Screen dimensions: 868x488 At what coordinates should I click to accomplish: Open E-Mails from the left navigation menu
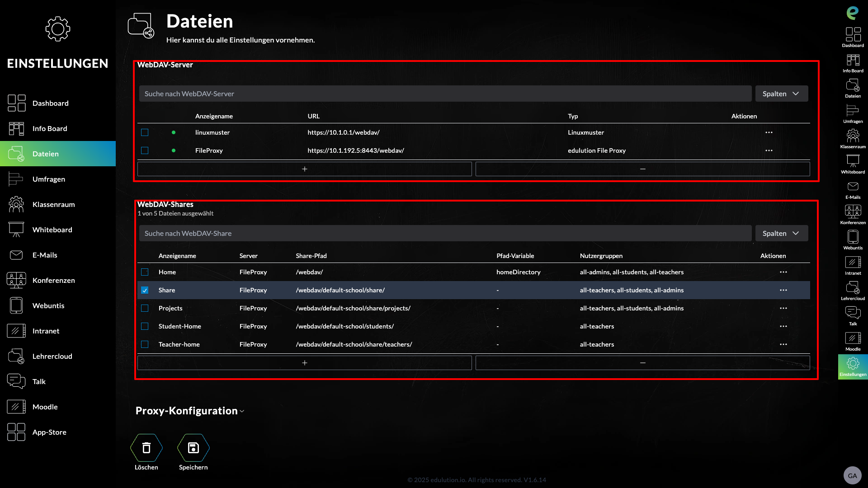tap(45, 255)
